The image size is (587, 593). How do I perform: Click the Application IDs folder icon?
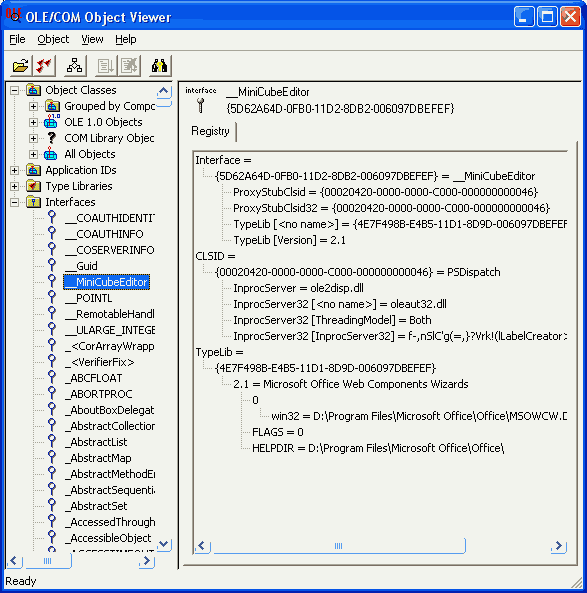[33, 170]
